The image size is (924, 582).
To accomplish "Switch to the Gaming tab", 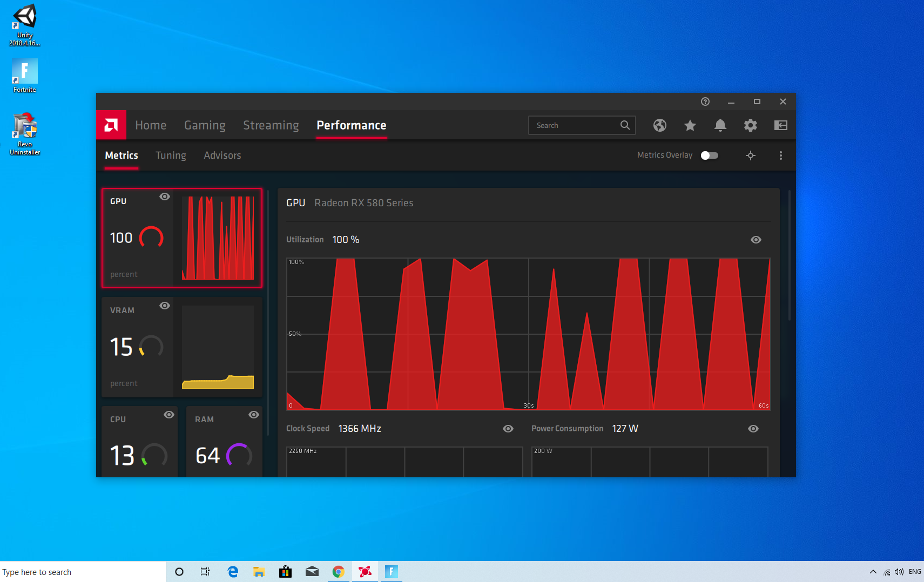I will [205, 125].
